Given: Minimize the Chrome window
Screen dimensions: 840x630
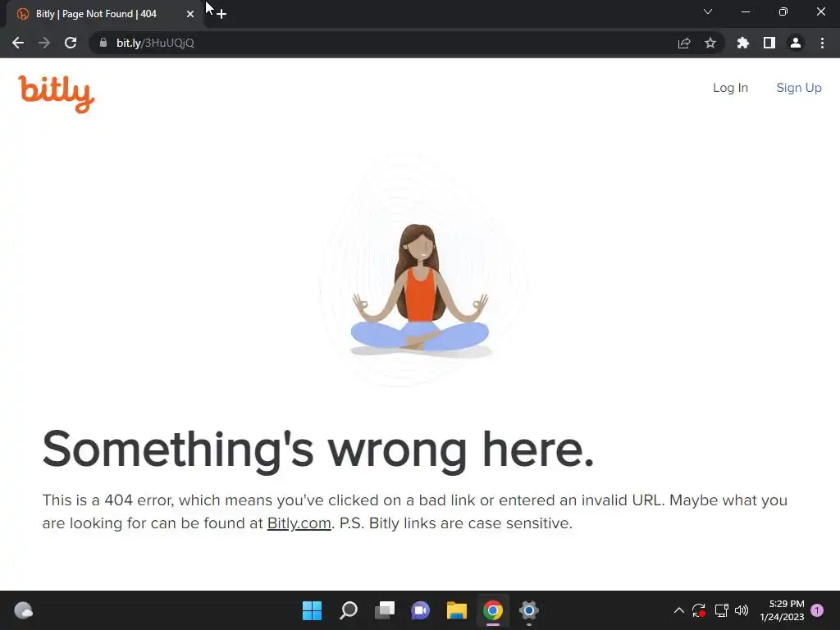Looking at the screenshot, I should (746, 11).
